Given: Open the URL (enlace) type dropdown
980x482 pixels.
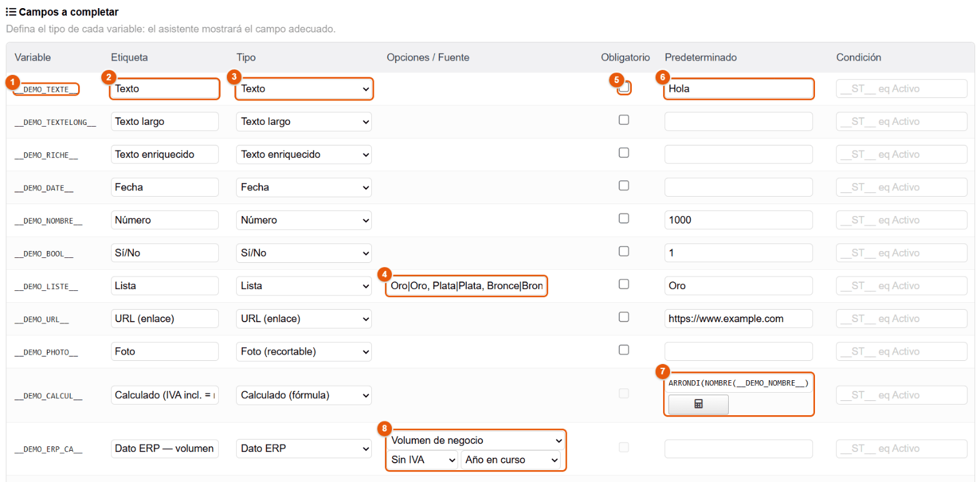Looking at the screenshot, I should pos(304,318).
